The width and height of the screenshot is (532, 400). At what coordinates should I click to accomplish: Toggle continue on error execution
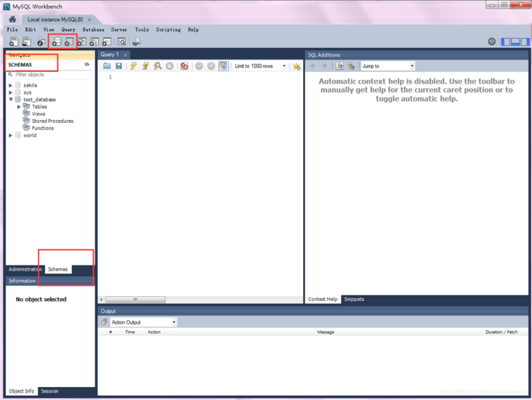(x=184, y=66)
